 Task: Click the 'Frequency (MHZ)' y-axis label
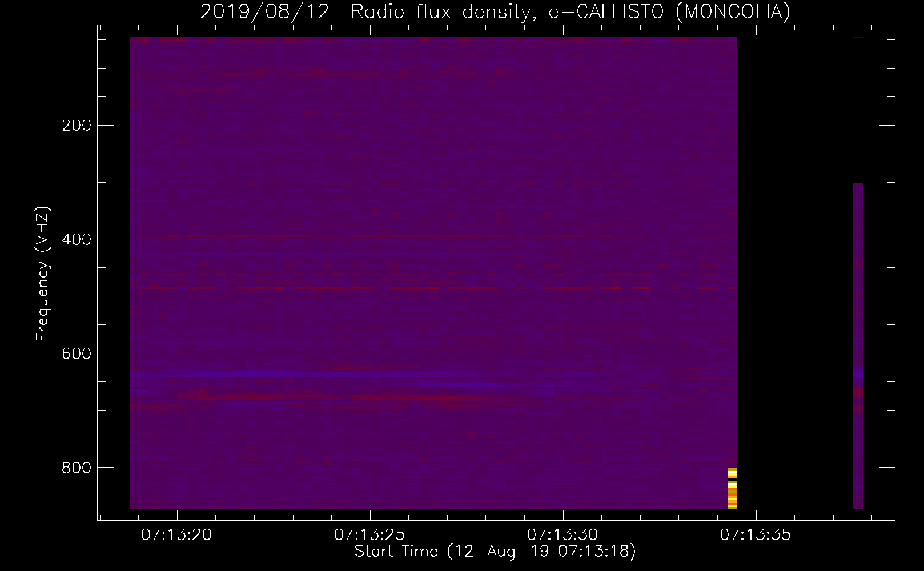pyautogui.click(x=43, y=274)
